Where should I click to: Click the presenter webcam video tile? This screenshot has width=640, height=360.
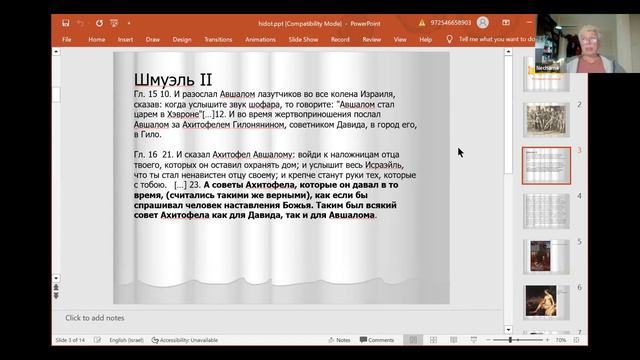pyautogui.click(x=587, y=43)
